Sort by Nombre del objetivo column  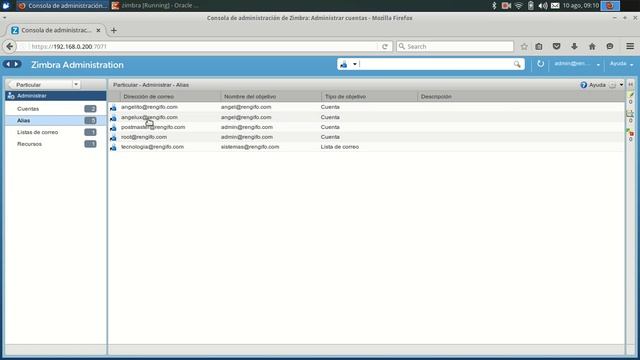[x=271, y=97]
